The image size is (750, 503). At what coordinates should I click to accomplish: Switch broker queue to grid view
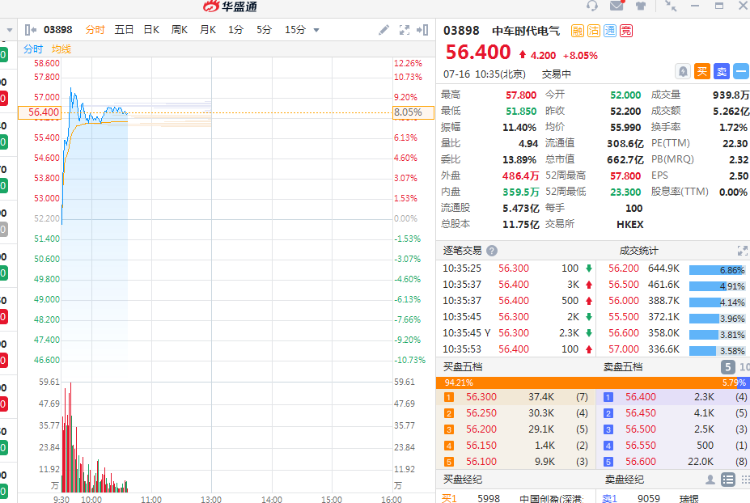(x=745, y=480)
